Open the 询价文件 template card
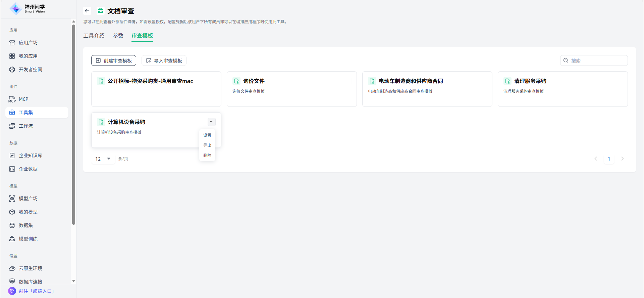The image size is (644, 298). click(x=291, y=89)
